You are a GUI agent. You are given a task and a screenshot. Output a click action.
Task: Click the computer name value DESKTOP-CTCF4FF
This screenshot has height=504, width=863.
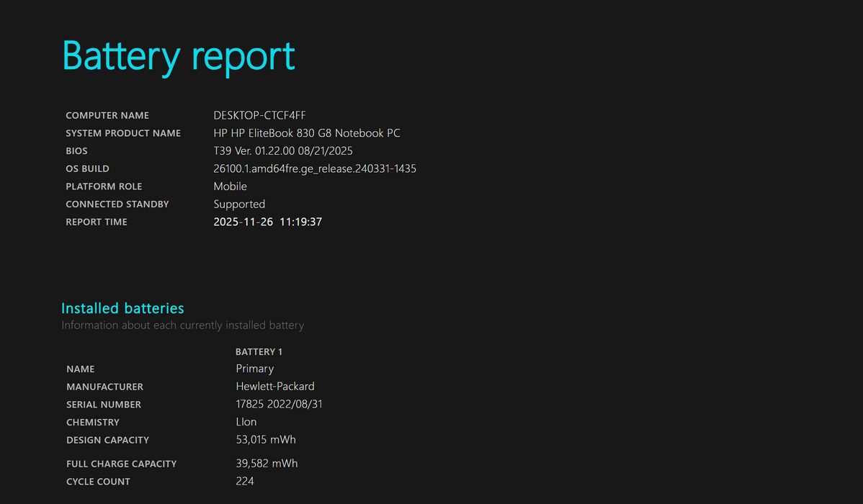coord(259,115)
